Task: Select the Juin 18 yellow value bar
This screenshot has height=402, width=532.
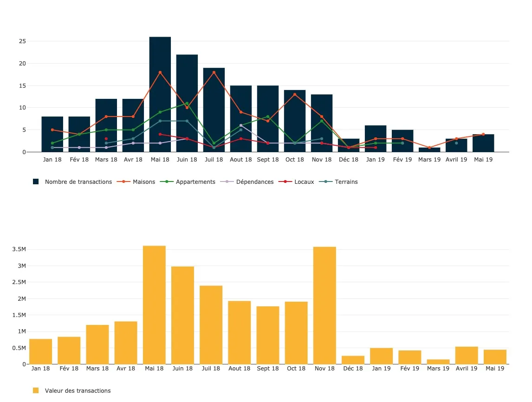Action: pyautogui.click(x=182, y=316)
